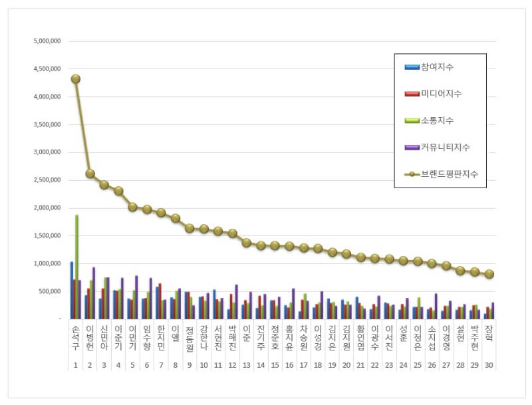Screen dimensions: 532x405
Task: Click the green 소통지수 legend color marker
Action: [x=412, y=120]
